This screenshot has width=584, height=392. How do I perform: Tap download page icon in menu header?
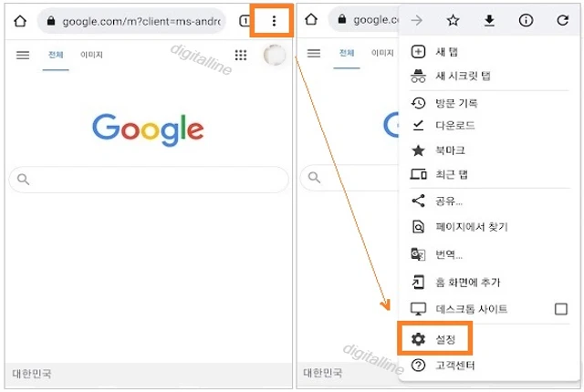489,20
